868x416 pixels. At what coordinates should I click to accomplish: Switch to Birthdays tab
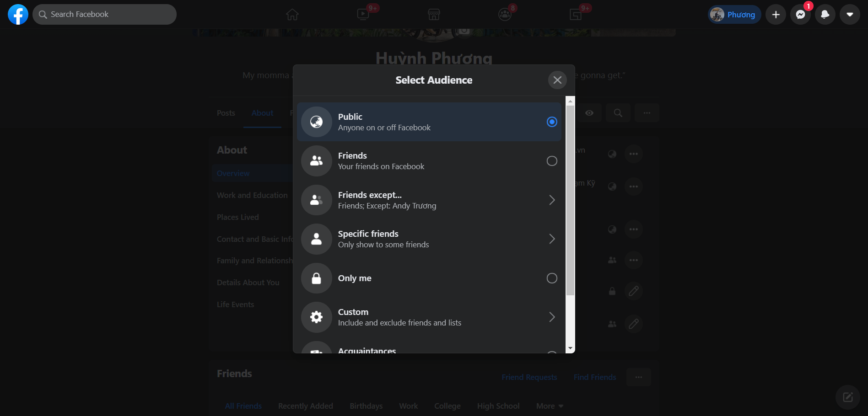pyautogui.click(x=366, y=406)
